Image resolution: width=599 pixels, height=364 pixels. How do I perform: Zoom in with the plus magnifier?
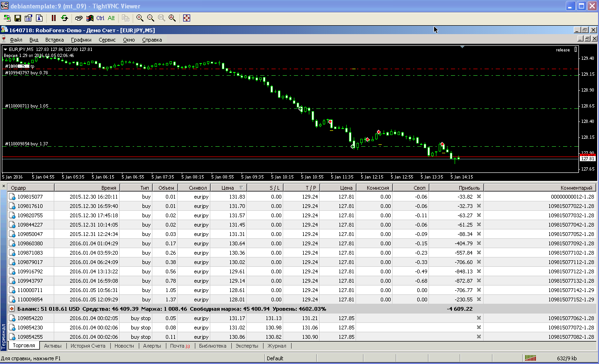pos(140,18)
